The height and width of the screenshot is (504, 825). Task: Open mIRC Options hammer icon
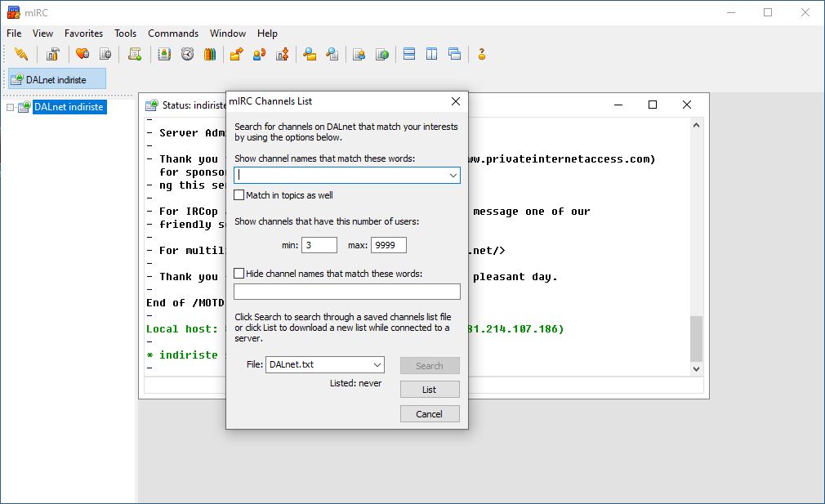(x=52, y=54)
